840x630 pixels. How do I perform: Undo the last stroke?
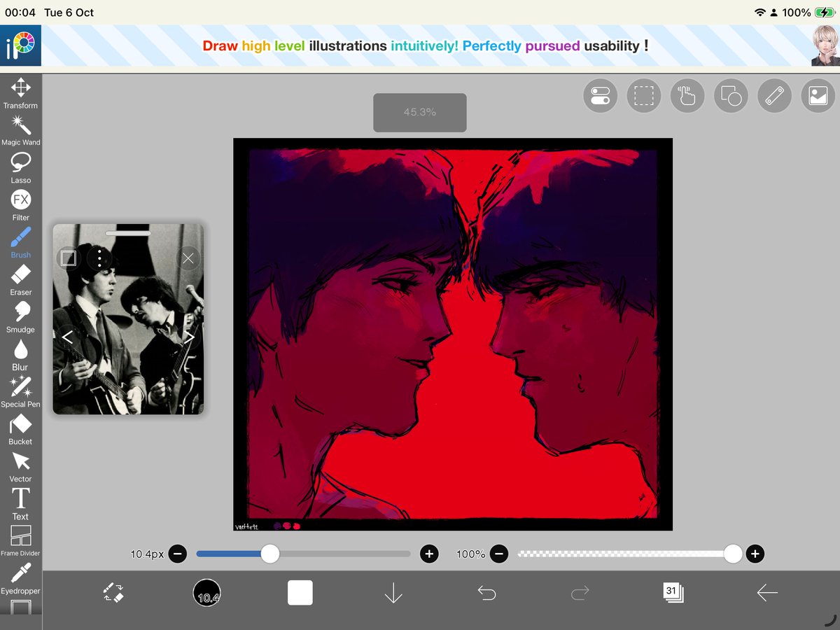[x=486, y=593]
